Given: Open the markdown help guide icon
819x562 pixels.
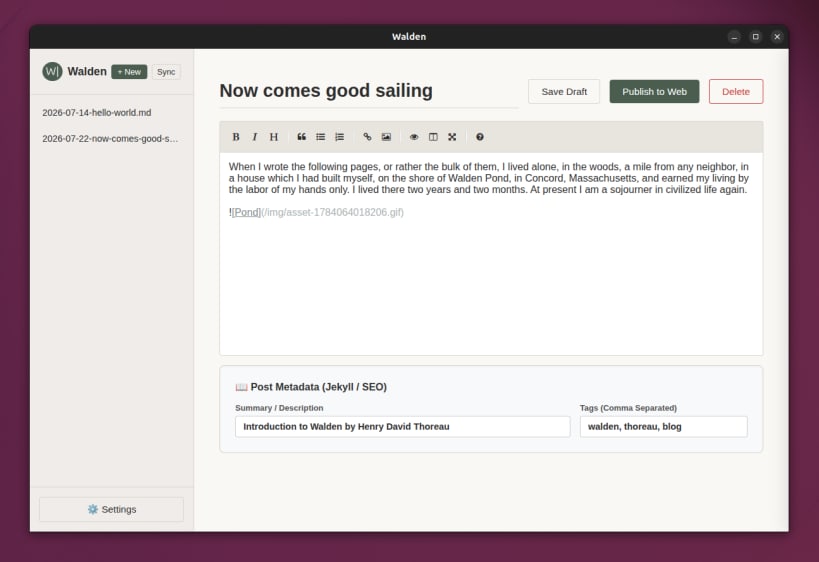Looking at the screenshot, I should pyautogui.click(x=479, y=137).
